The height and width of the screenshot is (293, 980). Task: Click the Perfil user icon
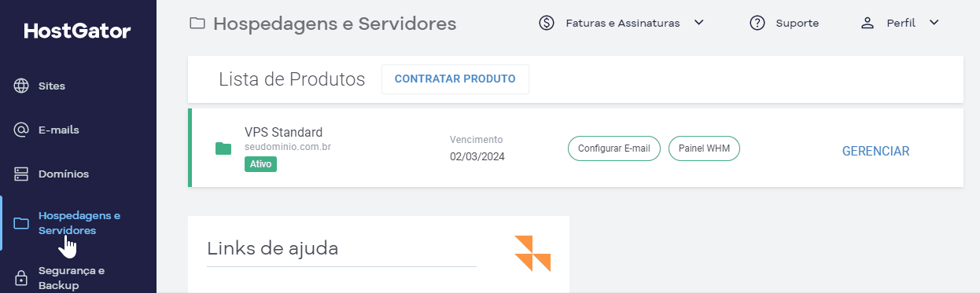pos(868,23)
